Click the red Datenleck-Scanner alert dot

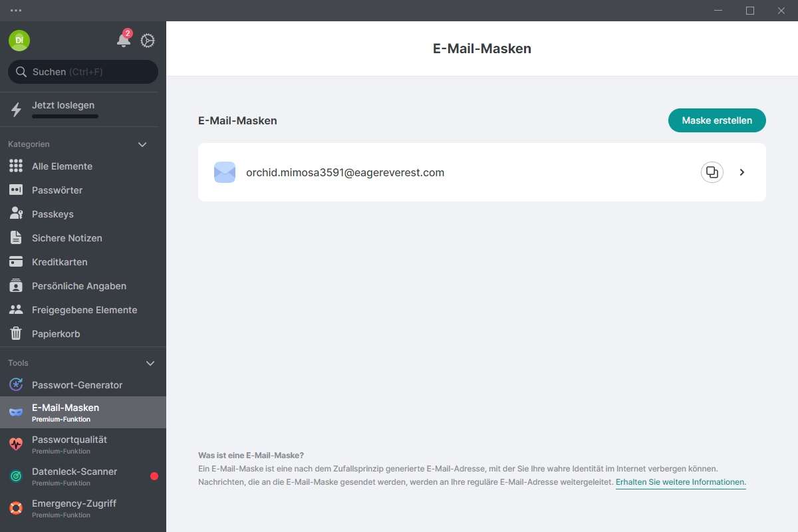(x=154, y=476)
